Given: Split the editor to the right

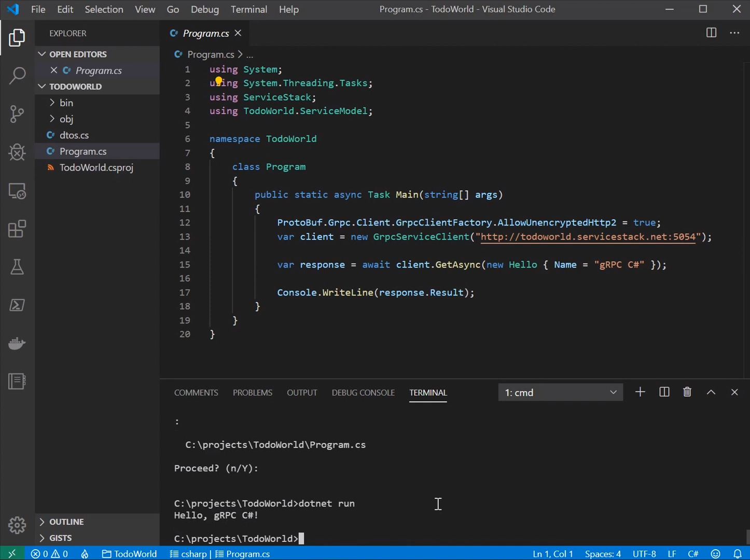Looking at the screenshot, I should tap(711, 33).
